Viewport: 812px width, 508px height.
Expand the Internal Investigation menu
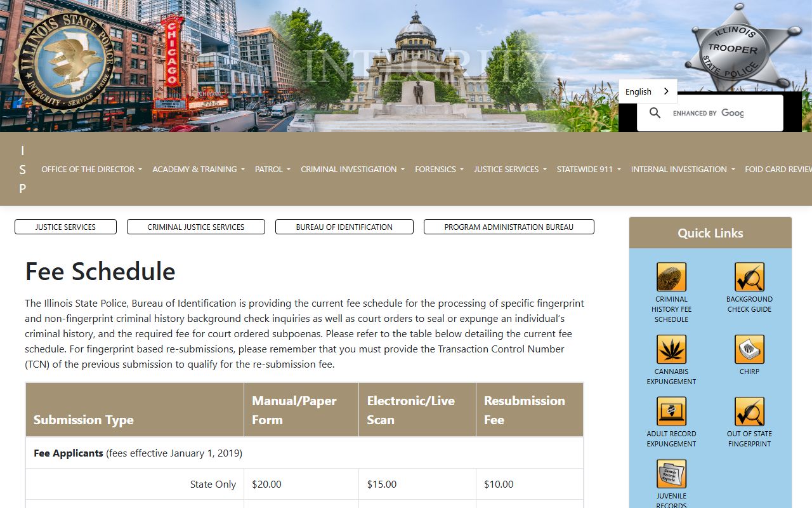[x=683, y=169]
